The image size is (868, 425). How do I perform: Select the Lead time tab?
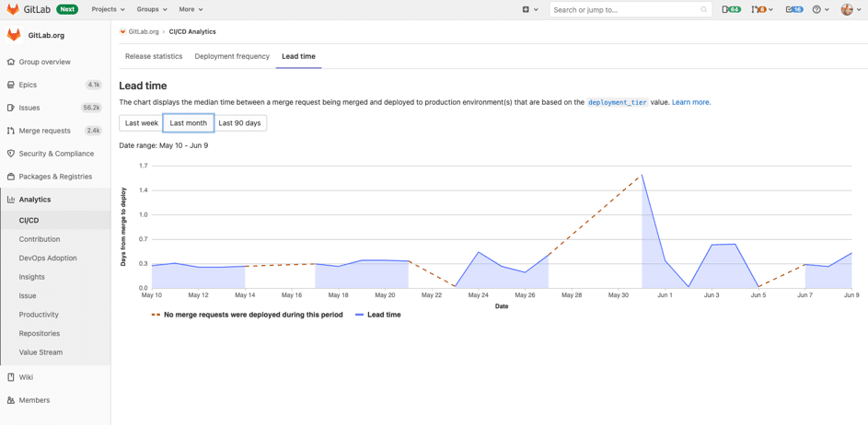pyautogui.click(x=299, y=56)
